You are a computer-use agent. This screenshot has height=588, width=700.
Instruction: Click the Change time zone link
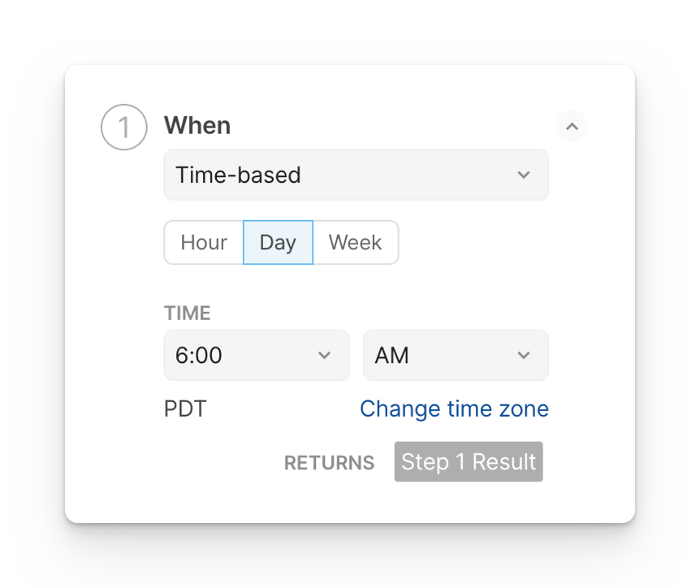click(x=454, y=409)
